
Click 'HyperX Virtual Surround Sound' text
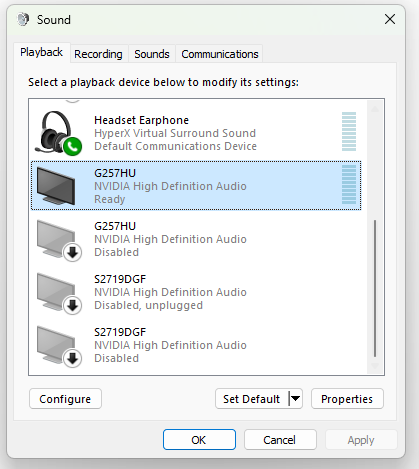click(x=175, y=133)
